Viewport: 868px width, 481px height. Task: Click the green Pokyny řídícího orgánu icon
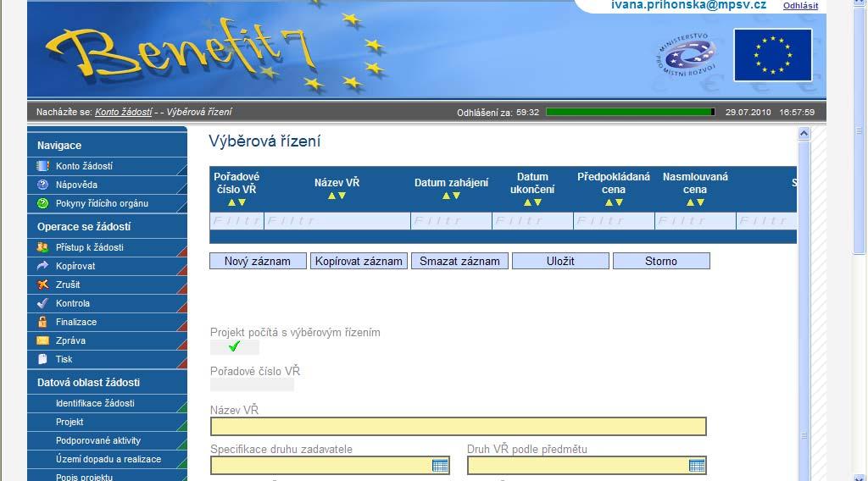point(42,203)
